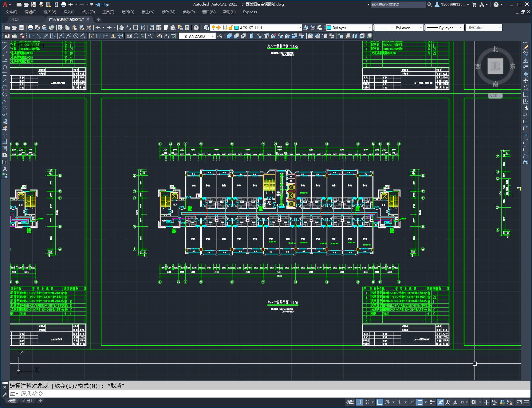Click the ViewCube top face 上
Viewport: 532px width, 408px height.
click(x=495, y=66)
